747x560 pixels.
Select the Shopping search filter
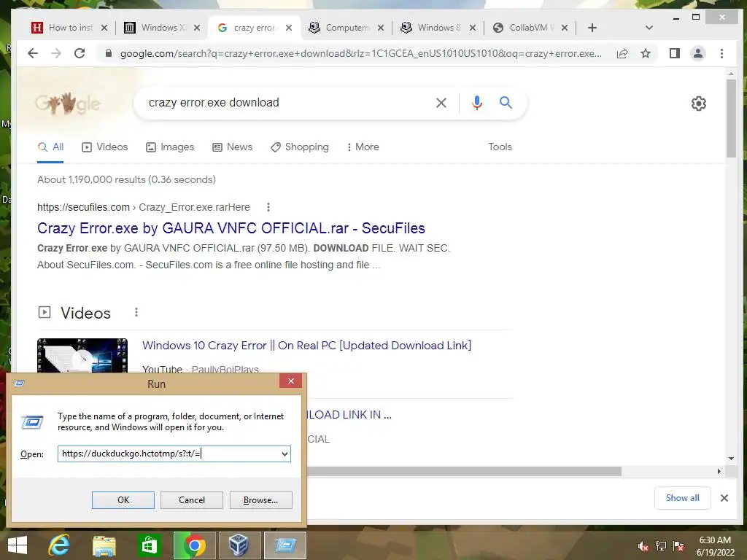pyautogui.click(x=300, y=147)
